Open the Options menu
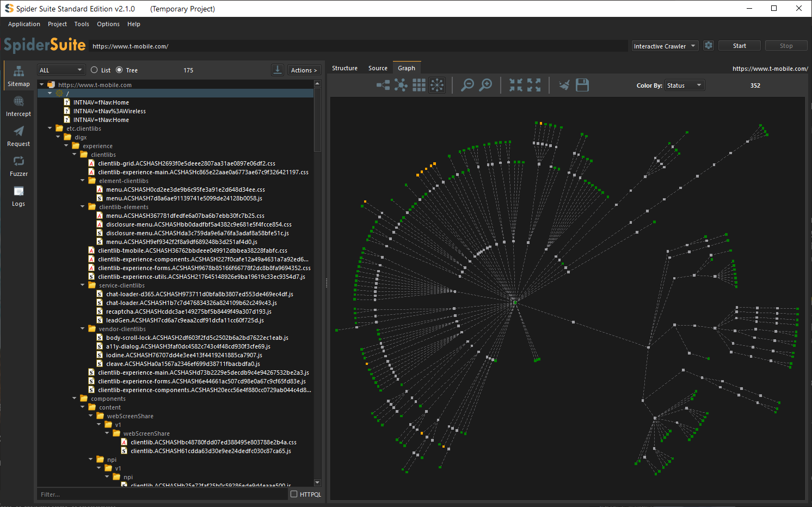Viewport: 812px width, 507px height. [x=108, y=24]
